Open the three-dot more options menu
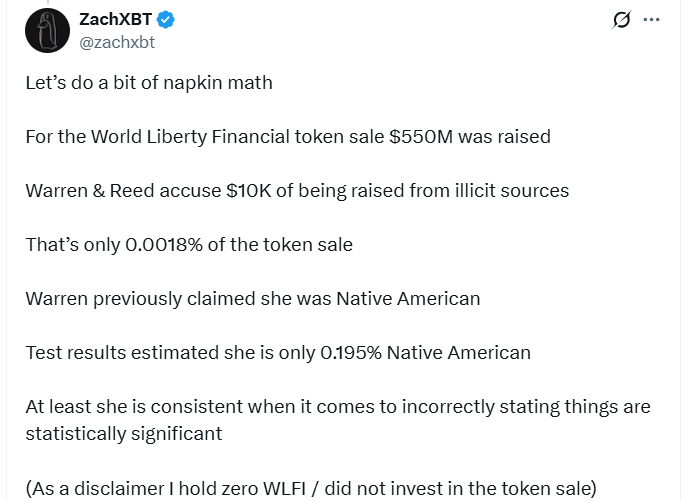 coord(652,20)
